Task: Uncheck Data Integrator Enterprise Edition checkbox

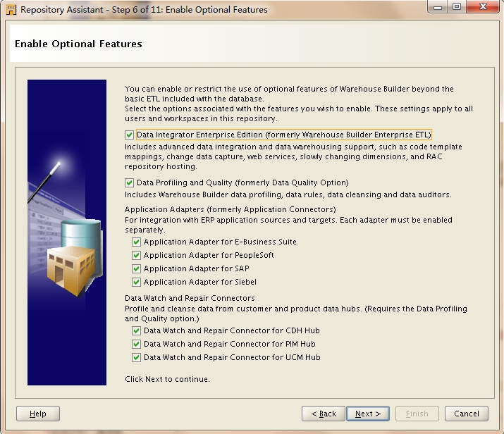Action: [x=129, y=135]
